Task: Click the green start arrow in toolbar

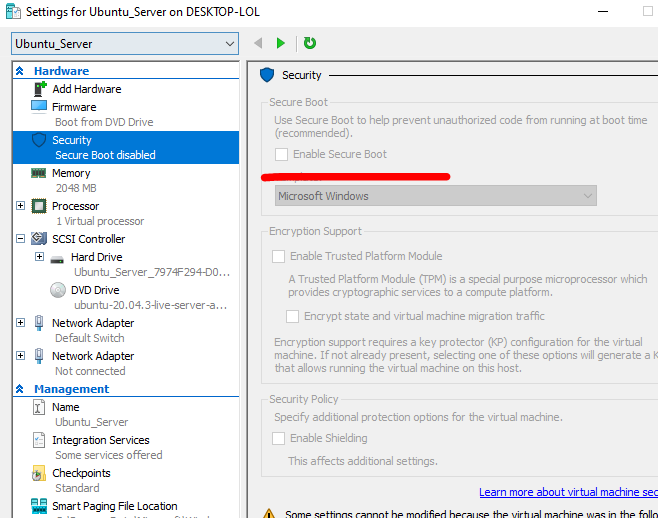Action: [x=281, y=43]
